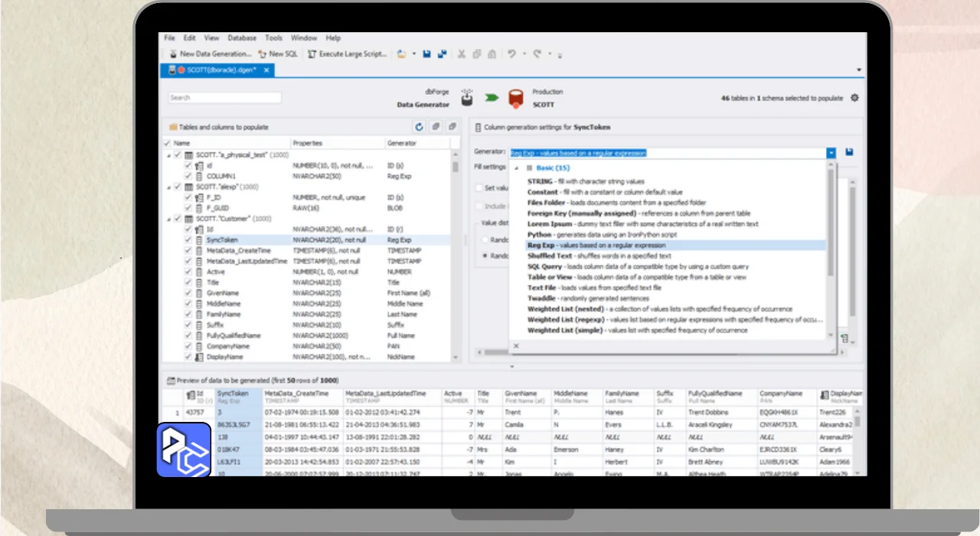
Task: Click the refresh icon above tables list
Action: [420, 127]
